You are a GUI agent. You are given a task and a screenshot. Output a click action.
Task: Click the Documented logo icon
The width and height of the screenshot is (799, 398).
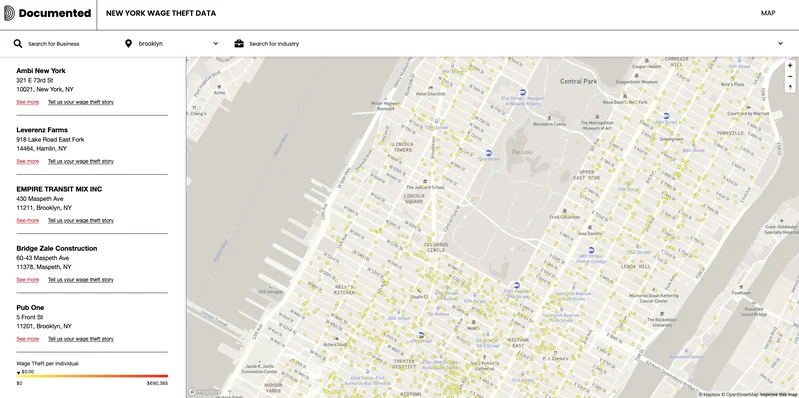pos(9,13)
